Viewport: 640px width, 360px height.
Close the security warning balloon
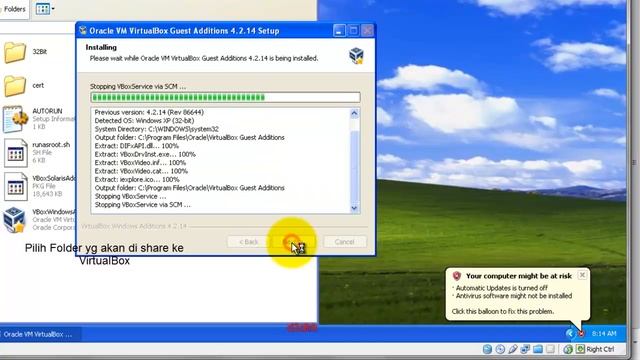[x=582, y=275]
